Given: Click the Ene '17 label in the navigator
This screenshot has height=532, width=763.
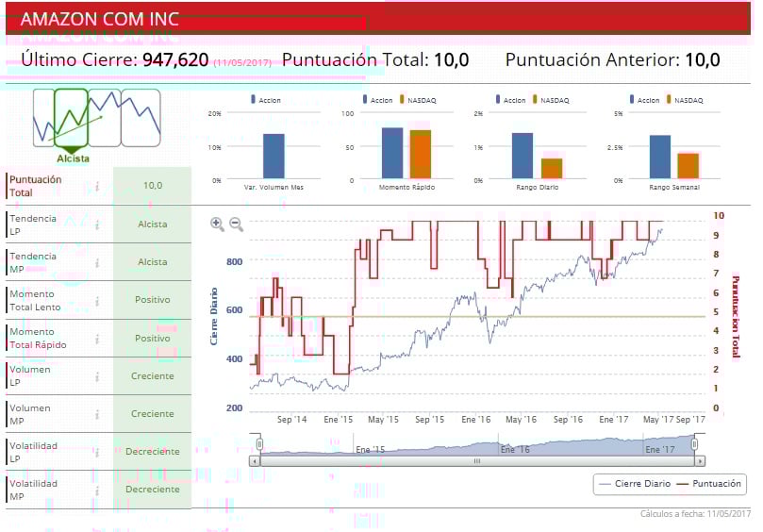Looking at the screenshot, I should pos(660,450).
